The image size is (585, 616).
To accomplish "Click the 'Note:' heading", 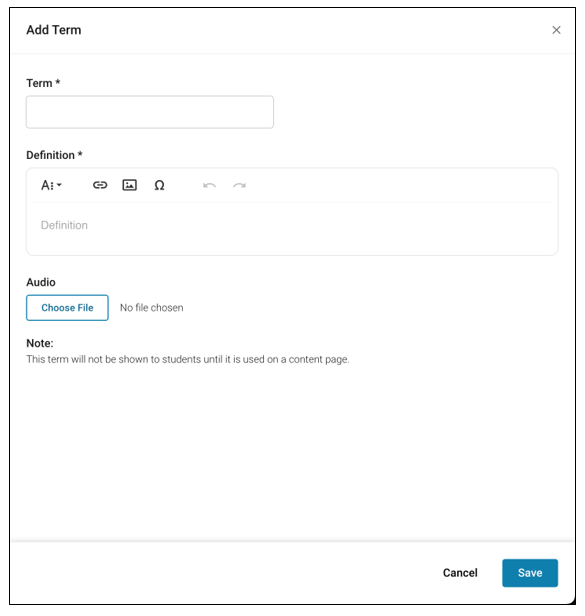I will click(40, 343).
